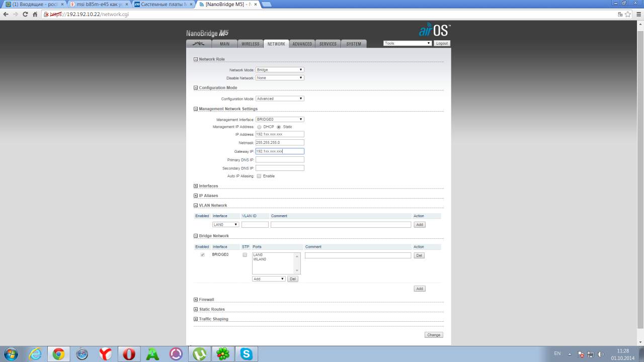Screen dimensions: 644x362
Task: Collapse the VLAN Network section
Action: coord(196,205)
